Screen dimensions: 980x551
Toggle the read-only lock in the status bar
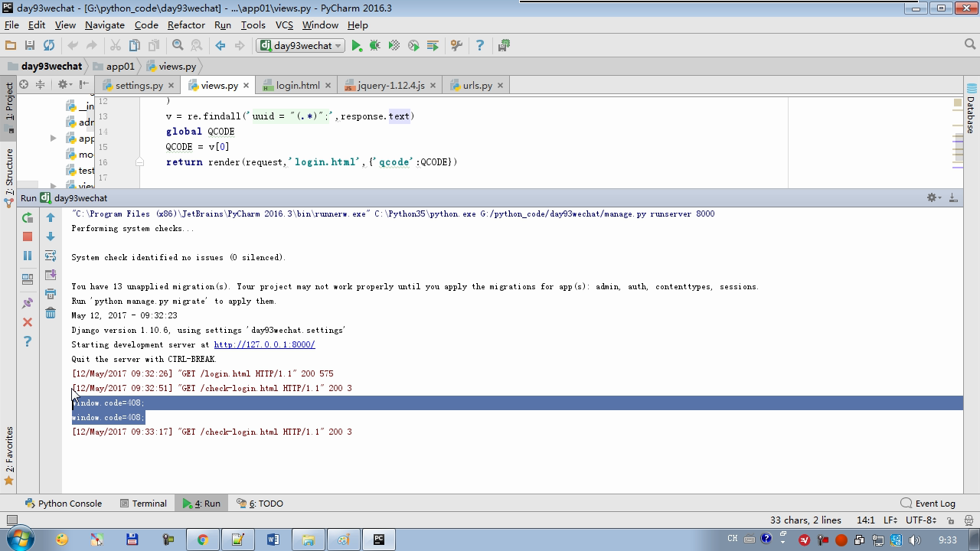click(950, 520)
